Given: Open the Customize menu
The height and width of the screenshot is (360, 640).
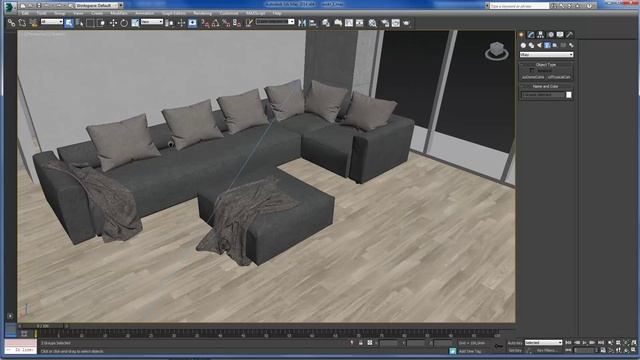Looking at the screenshot, I should tap(229, 13).
